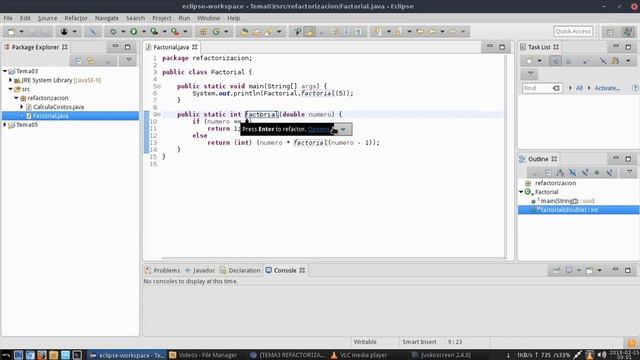Click the Activate... link in Task List
The width and height of the screenshot is (640, 360).
pos(607,88)
